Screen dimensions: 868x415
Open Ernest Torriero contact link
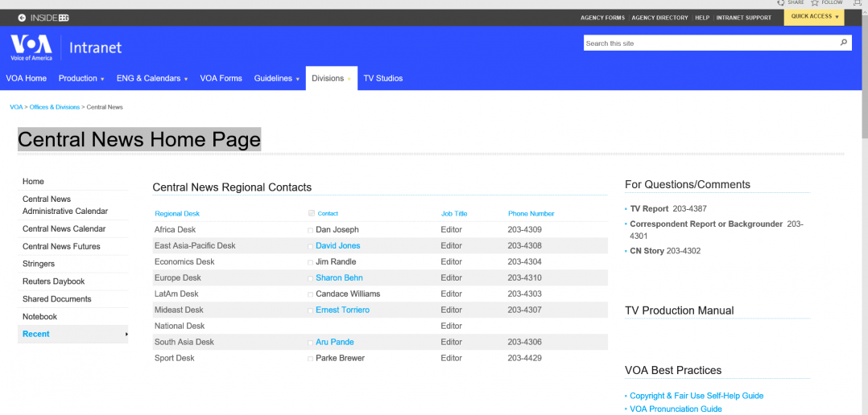[x=343, y=310]
